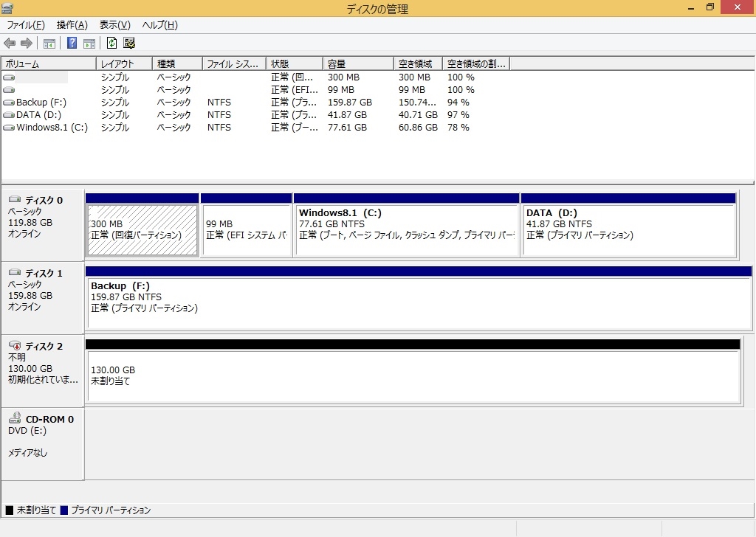Select the ディスク 0 label
Image resolution: width=756 pixels, height=537 pixels.
click(x=44, y=200)
